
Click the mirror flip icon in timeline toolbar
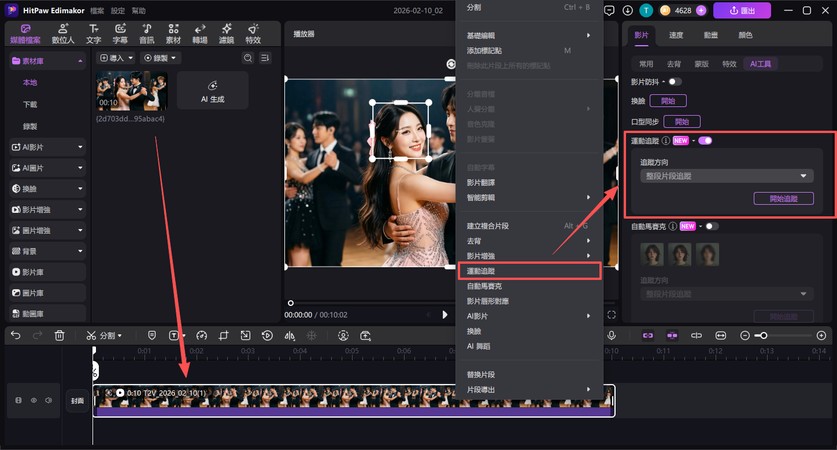(289, 335)
